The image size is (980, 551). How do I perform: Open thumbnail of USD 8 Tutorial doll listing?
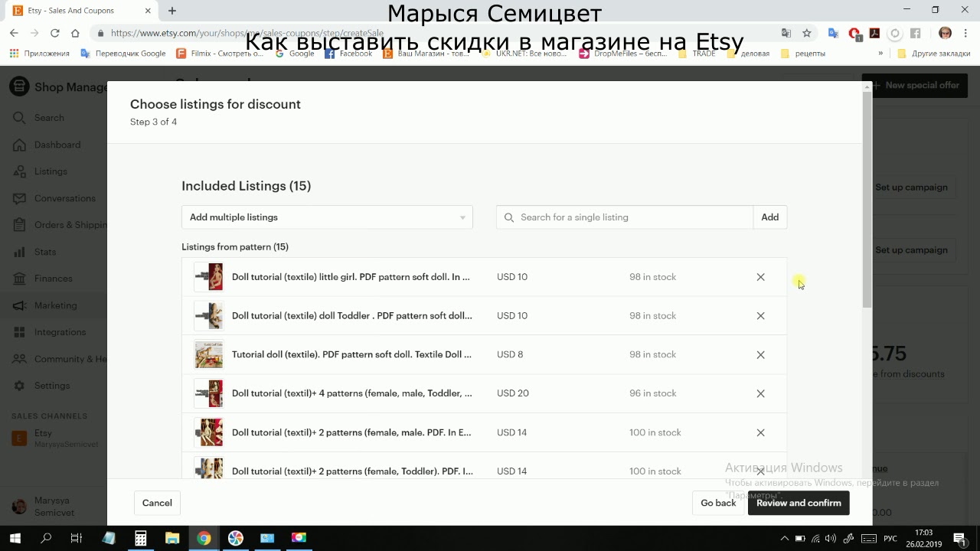208,354
